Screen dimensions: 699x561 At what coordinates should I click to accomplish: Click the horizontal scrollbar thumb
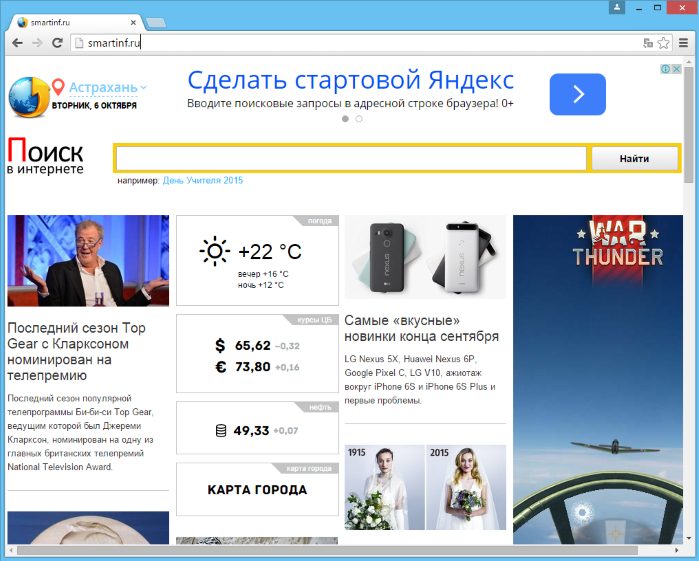click(x=327, y=550)
